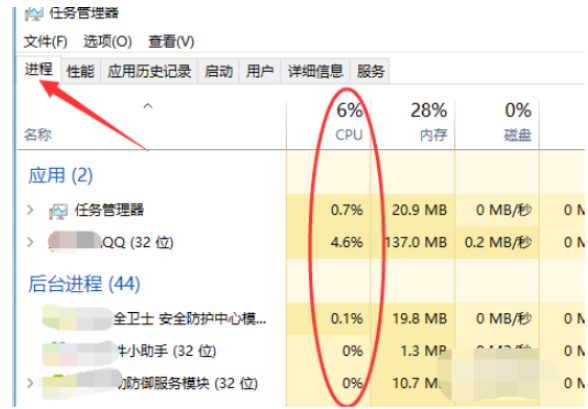Screen dimensions: 588x409
Task: Switch to the 启动 tab
Action: click(219, 71)
